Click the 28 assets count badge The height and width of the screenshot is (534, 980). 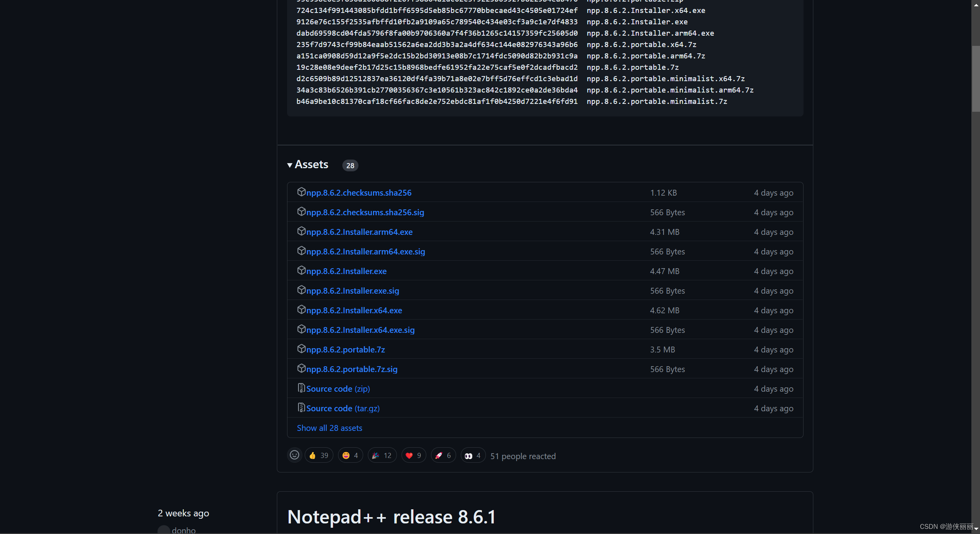coord(350,165)
